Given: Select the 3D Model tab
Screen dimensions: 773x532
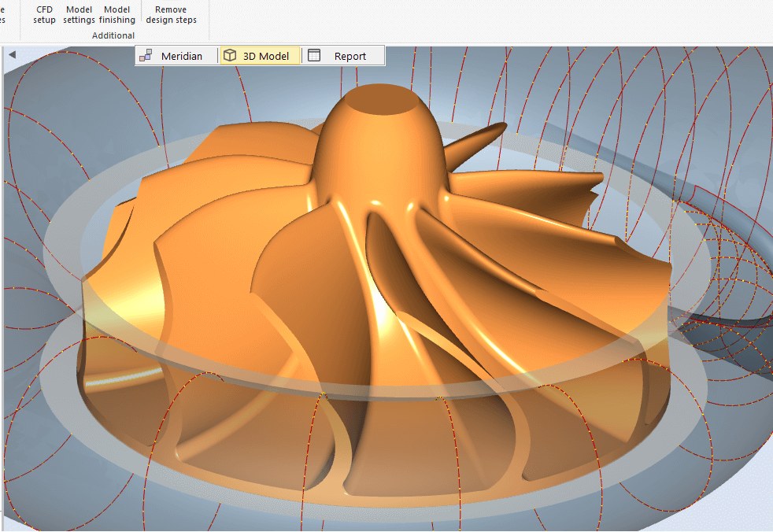Looking at the screenshot, I should 260,56.
